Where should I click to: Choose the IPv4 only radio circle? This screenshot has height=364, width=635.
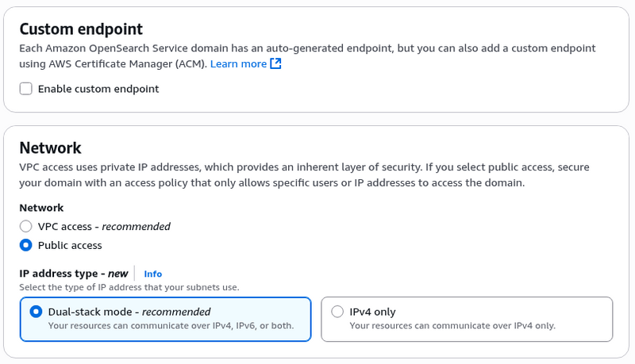pos(337,312)
